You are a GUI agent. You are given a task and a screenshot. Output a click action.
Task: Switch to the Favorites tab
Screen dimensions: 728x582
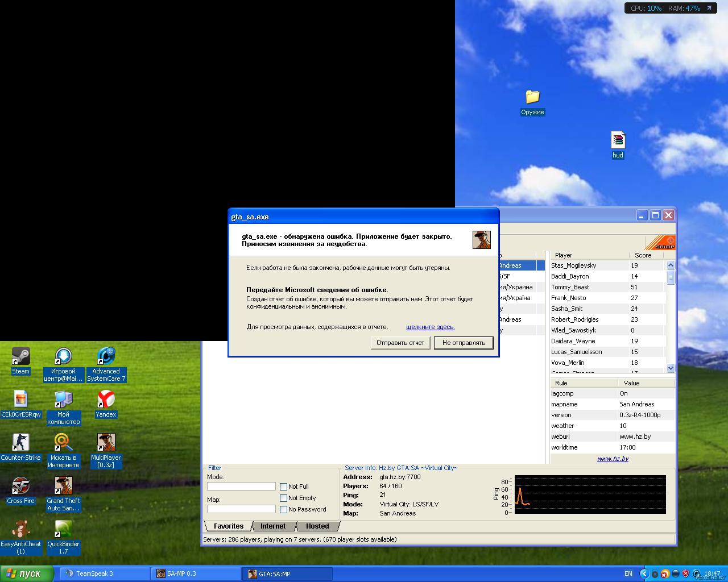coord(228,526)
